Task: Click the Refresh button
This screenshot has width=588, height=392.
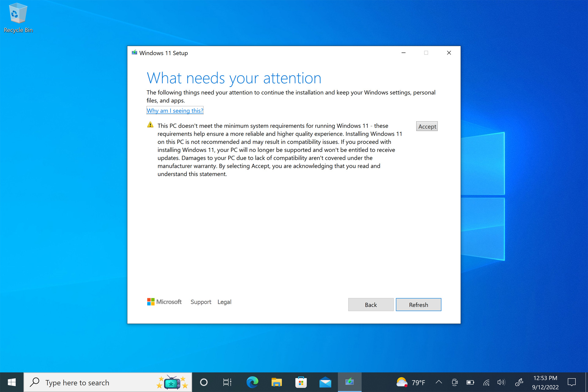Action: (x=418, y=305)
